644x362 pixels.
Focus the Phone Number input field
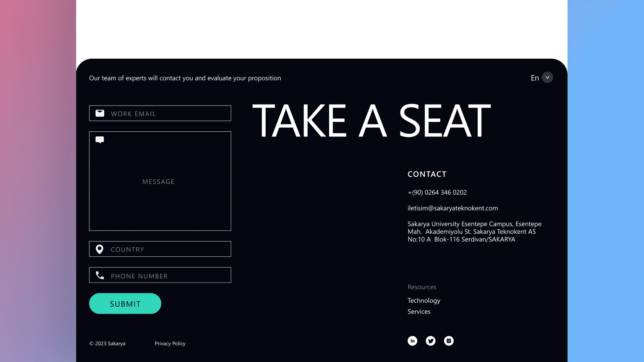click(160, 275)
